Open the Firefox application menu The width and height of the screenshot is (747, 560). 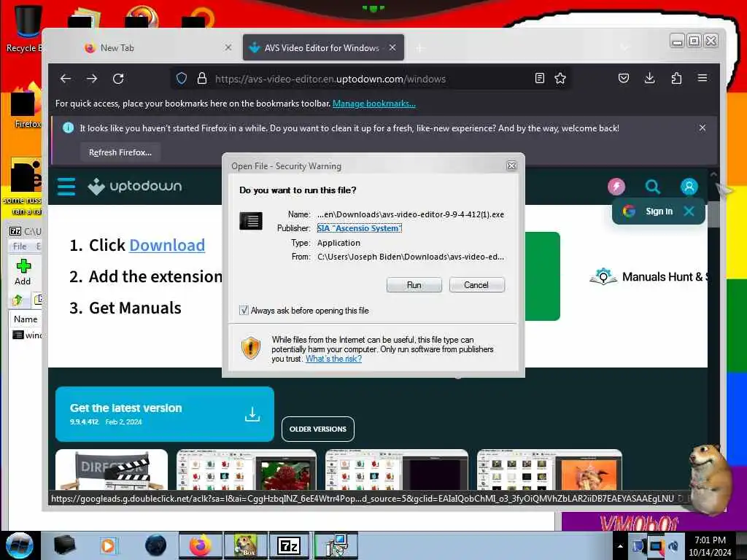click(x=703, y=78)
